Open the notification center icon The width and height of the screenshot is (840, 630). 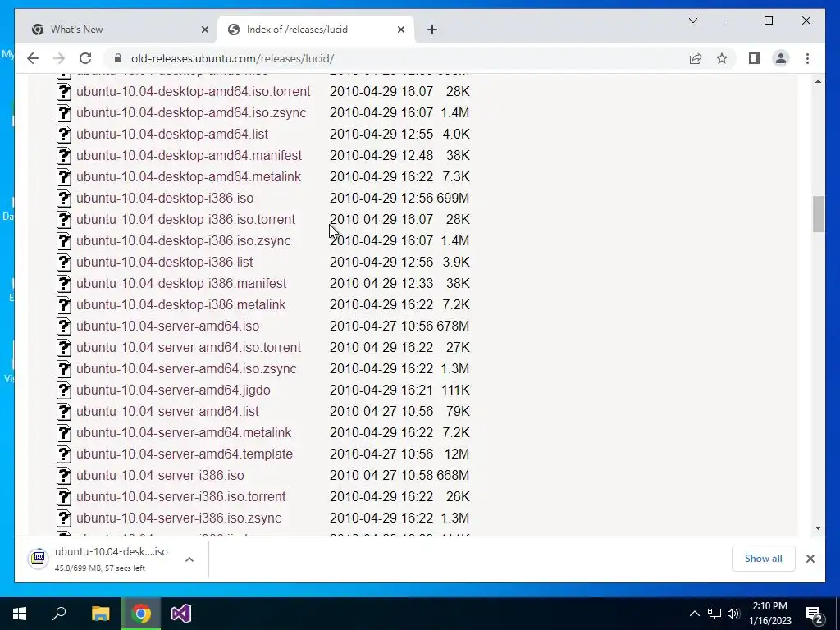[x=815, y=614]
